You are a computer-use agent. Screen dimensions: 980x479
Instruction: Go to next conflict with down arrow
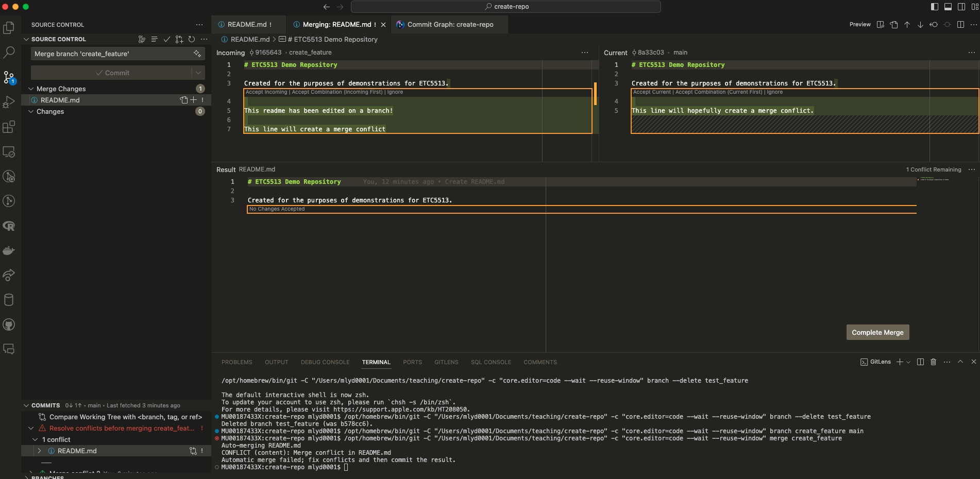920,25
